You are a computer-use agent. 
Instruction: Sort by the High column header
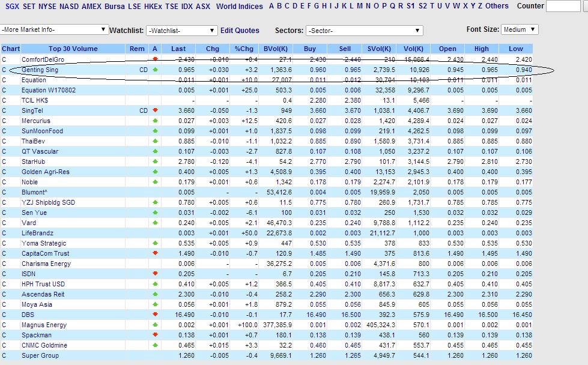tap(482, 49)
